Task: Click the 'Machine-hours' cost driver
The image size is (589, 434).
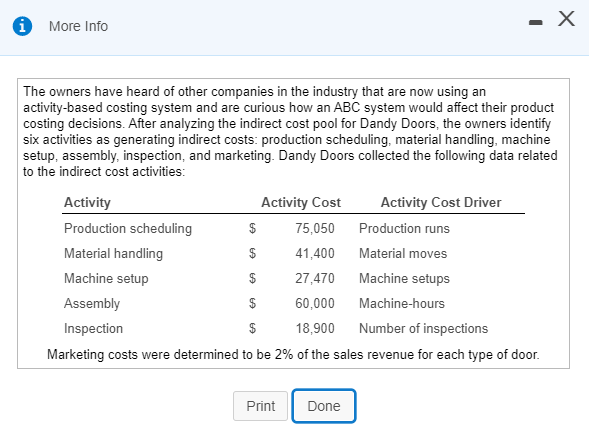Action: pos(402,303)
